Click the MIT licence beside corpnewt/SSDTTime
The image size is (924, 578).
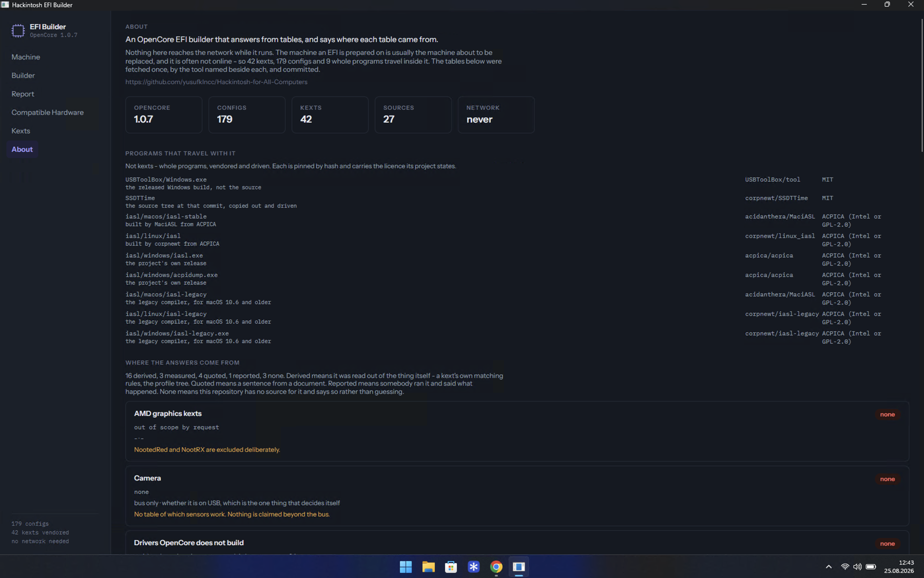point(827,198)
